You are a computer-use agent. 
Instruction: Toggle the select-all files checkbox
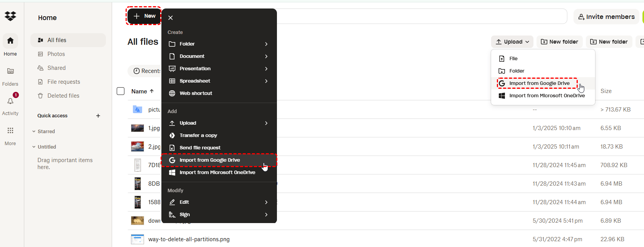[121, 91]
